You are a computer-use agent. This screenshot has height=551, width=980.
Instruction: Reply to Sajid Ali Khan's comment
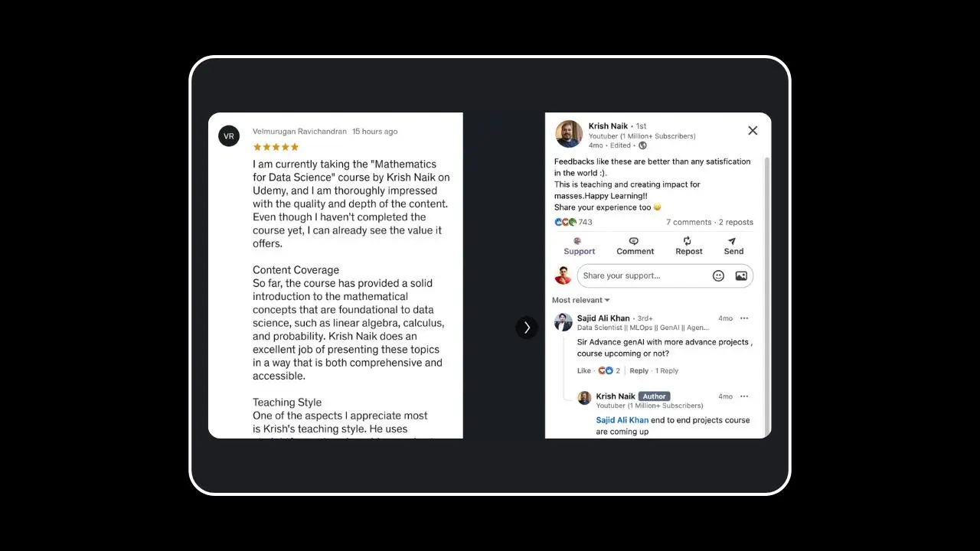coord(639,370)
